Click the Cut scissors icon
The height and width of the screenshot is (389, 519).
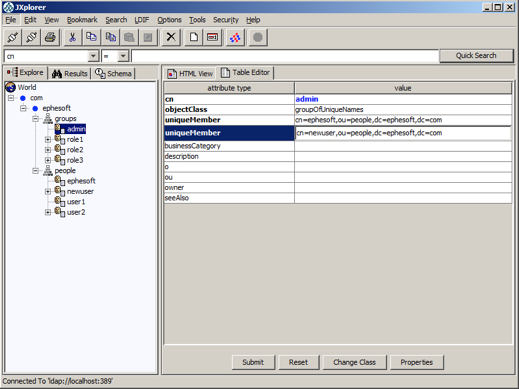click(x=72, y=37)
